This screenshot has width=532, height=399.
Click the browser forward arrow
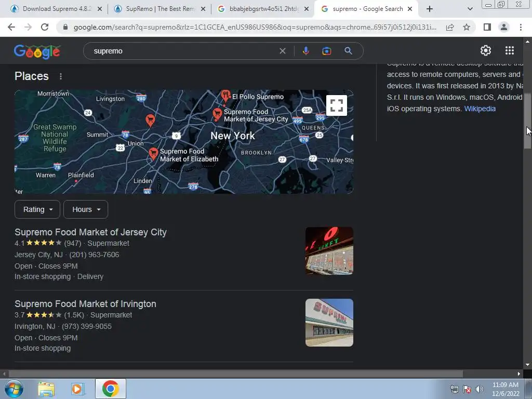click(x=28, y=27)
